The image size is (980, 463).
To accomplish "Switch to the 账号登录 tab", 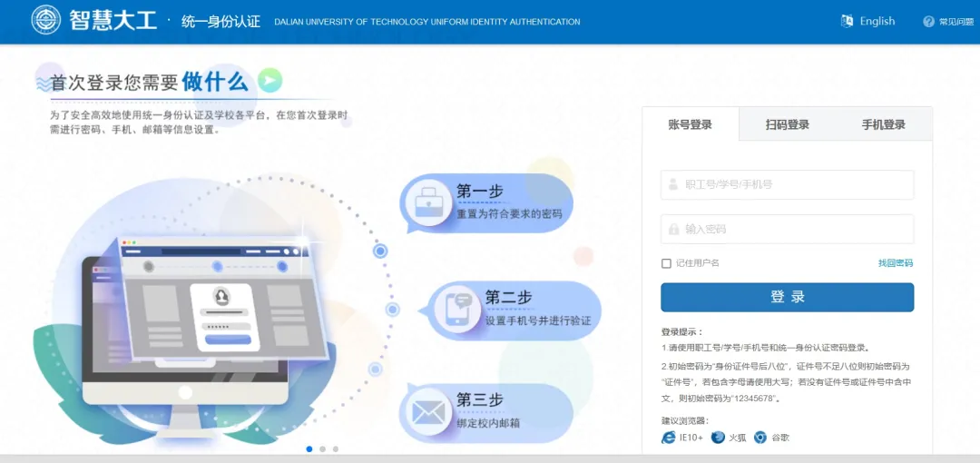I will [691, 124].
